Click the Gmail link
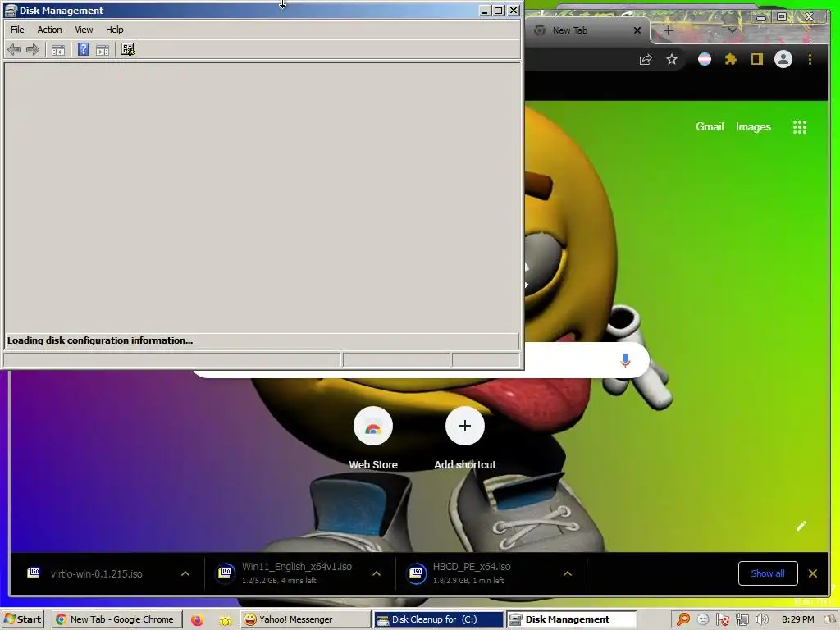 710,127
